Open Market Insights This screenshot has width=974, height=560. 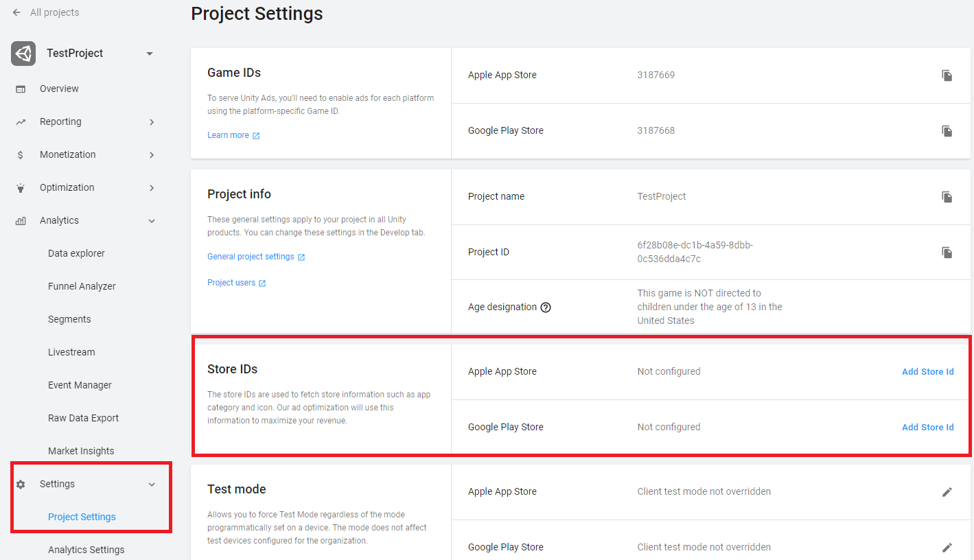pos(81,451)
